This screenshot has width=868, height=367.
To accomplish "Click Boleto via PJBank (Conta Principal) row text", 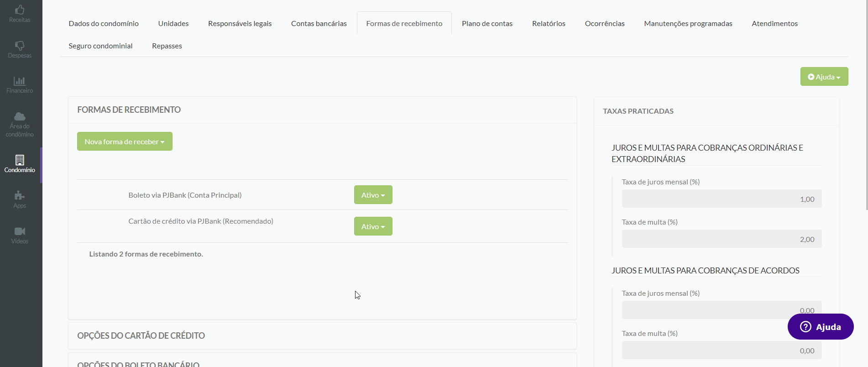I will point(185,195).
